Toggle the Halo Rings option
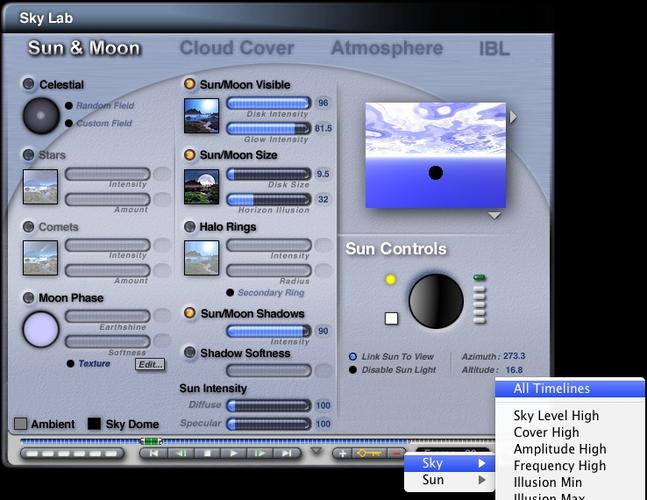Screen dimensions: 647x500 [189, 226]
